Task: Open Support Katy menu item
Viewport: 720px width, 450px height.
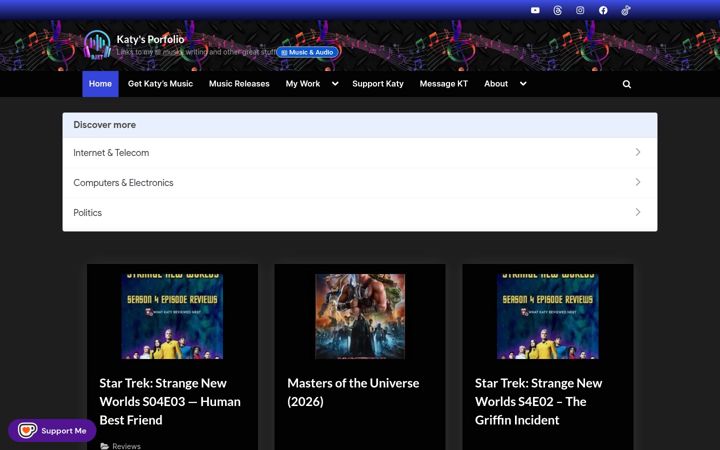Action: pos(378,84)
